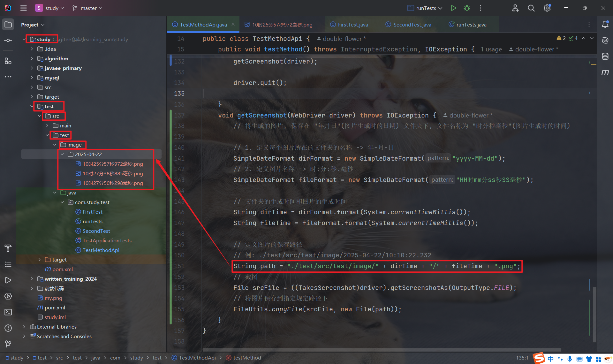
Task: Open TestApplicationTests in project tree
Action: pos(107,240)
